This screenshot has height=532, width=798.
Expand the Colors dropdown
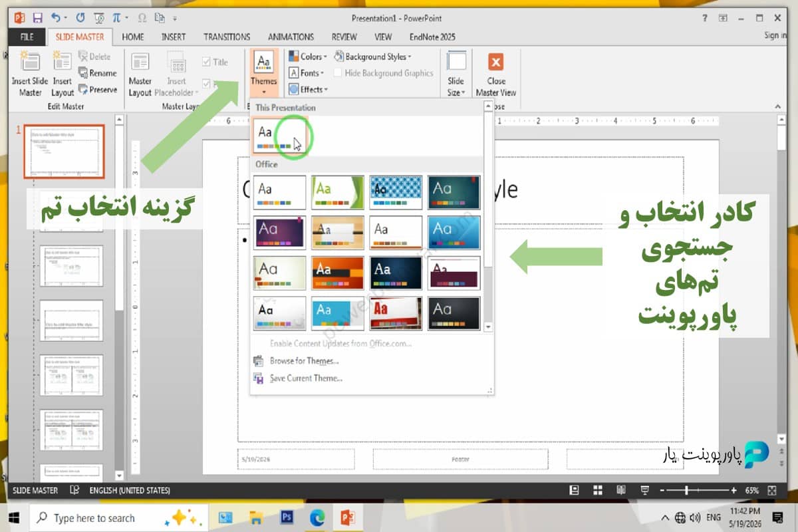(307, 57)
